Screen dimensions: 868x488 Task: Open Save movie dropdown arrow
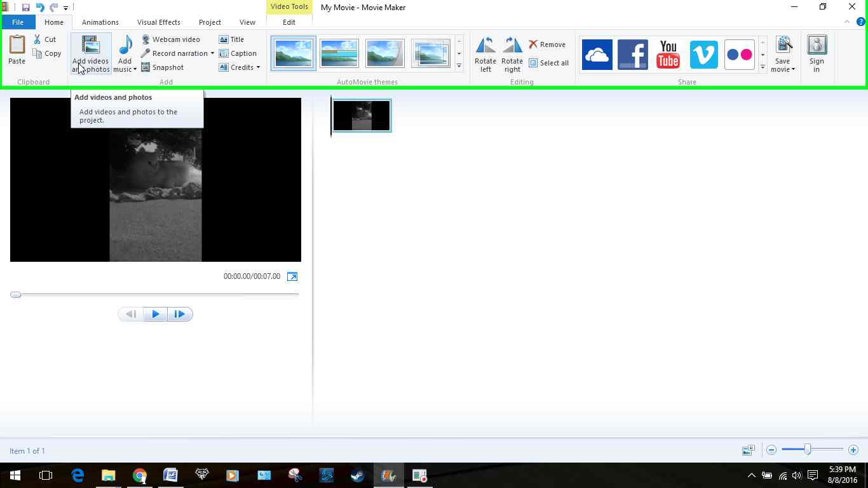793,69
